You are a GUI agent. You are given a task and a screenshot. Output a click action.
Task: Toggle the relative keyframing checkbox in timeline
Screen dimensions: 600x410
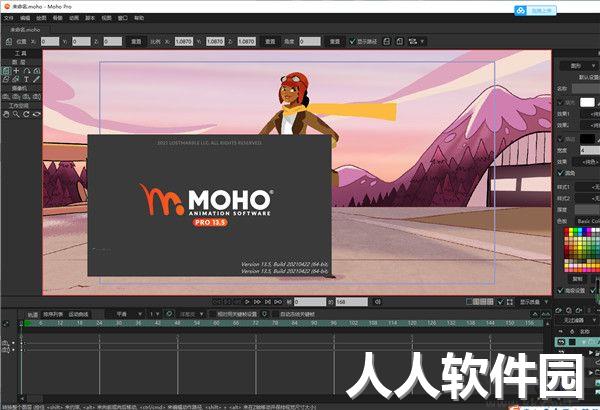click(x=213, y=314)
